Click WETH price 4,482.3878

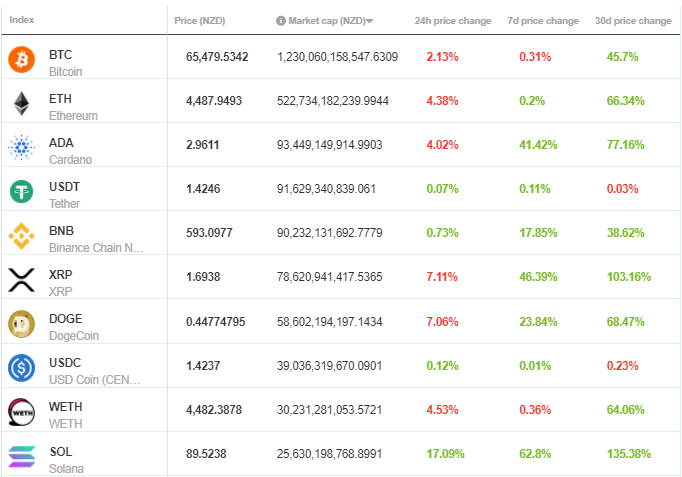(x=214, y=410)
